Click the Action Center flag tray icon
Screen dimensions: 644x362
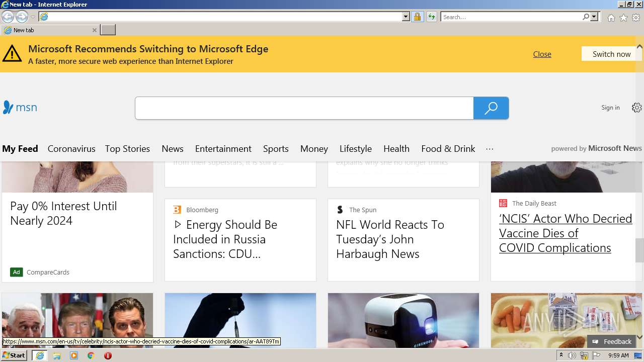(x=596, y=355)
